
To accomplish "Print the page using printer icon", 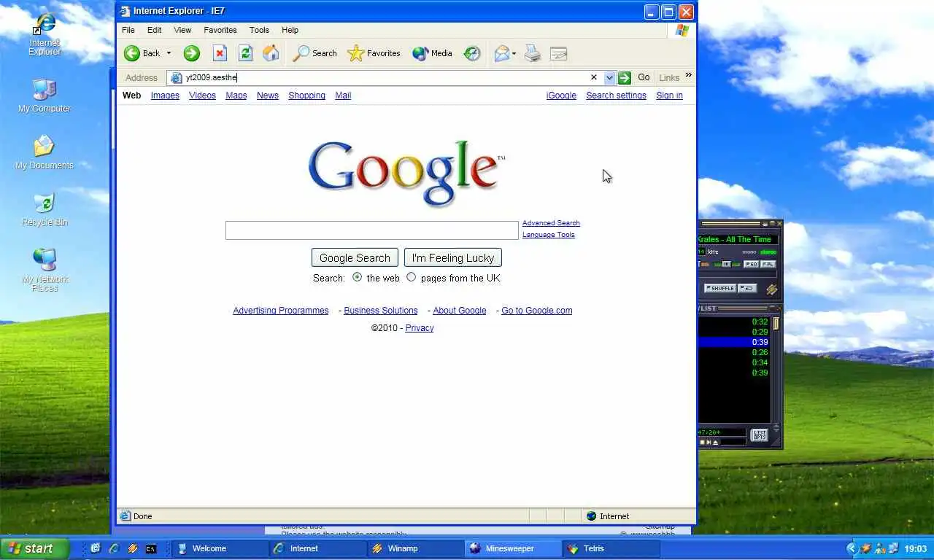I will point(533,53).
